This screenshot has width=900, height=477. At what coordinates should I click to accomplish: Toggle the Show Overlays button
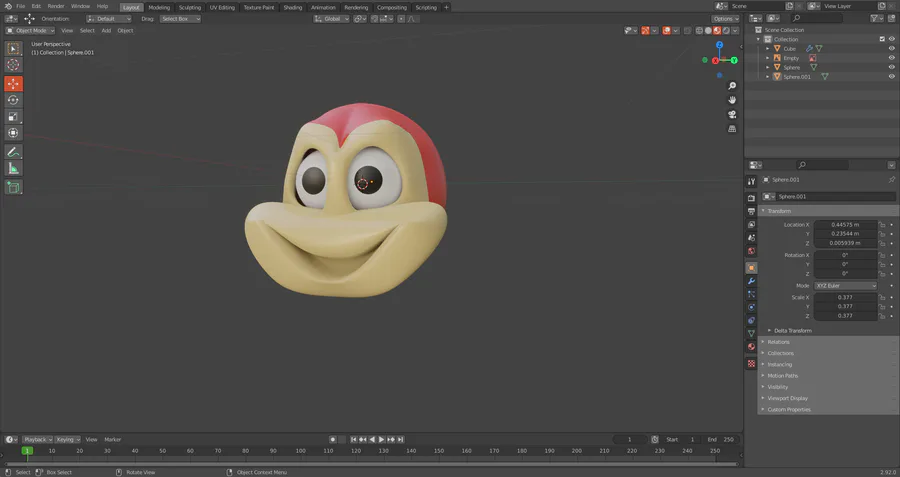point(666,30)
